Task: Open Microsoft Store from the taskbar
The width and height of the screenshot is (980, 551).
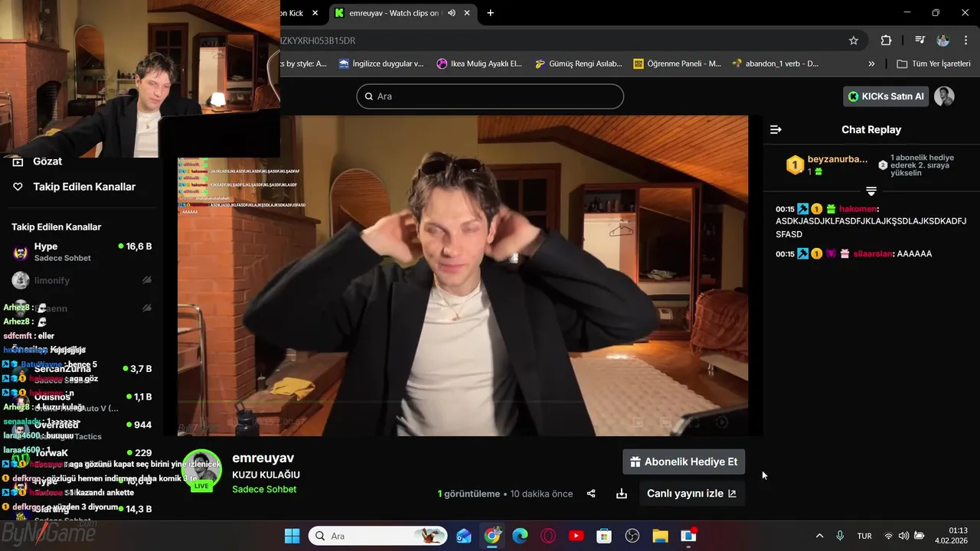Action: pos(604,536)
